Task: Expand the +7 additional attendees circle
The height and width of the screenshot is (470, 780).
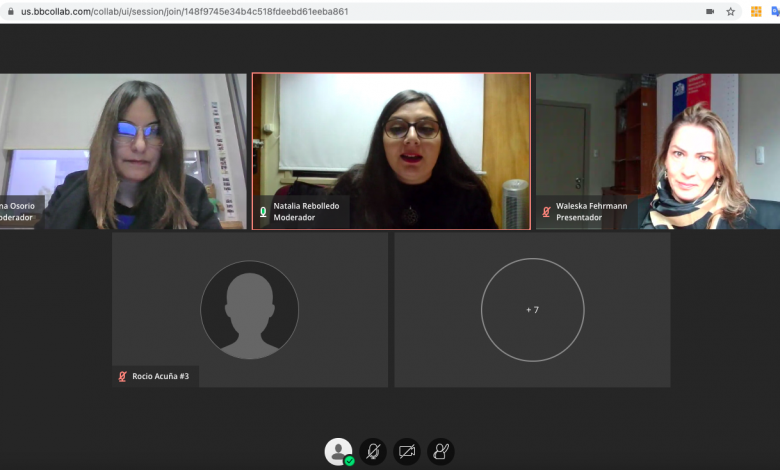Action: [532, 310]
